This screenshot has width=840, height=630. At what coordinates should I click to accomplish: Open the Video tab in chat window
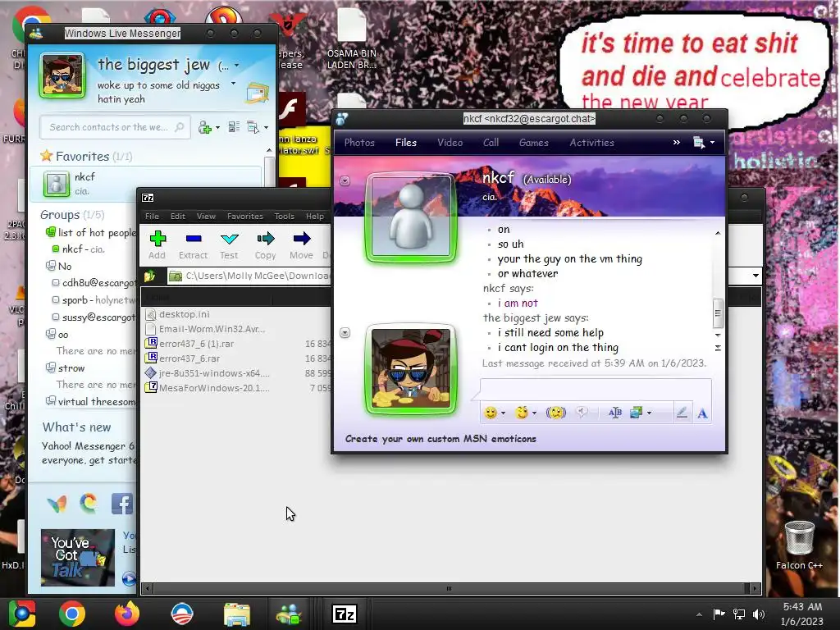click(x=450, y=143)
